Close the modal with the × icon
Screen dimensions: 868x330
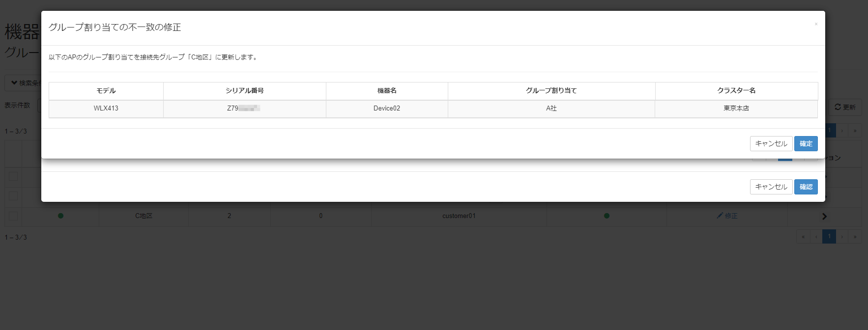coord(816,24)
